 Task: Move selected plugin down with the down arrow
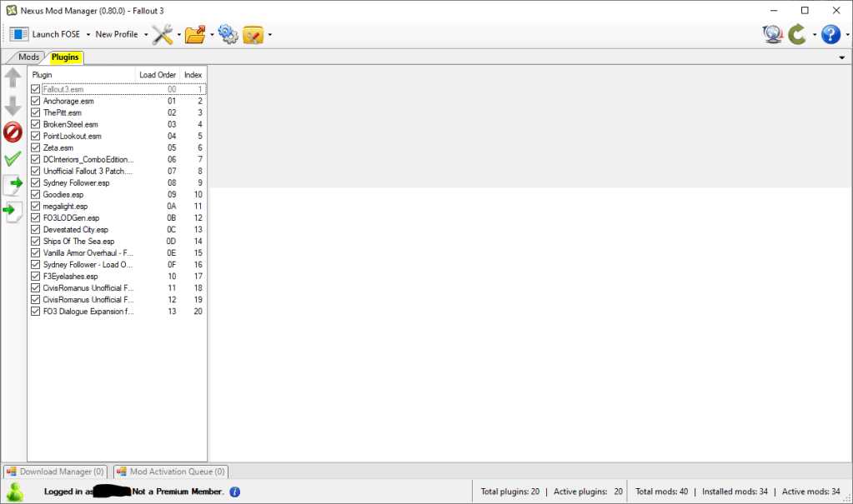click(x=13, y=106)
